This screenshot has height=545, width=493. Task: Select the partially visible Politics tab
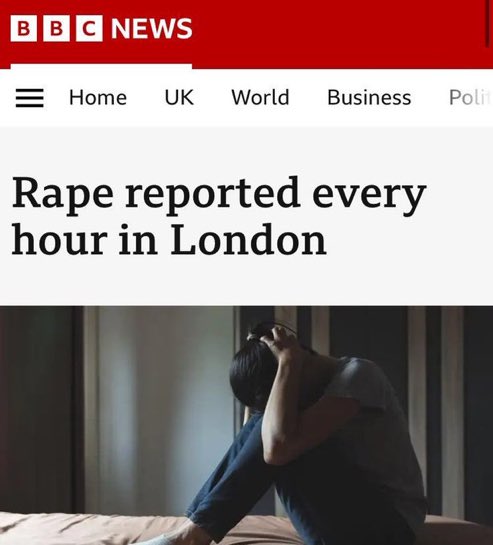click(x=471, y=97)
